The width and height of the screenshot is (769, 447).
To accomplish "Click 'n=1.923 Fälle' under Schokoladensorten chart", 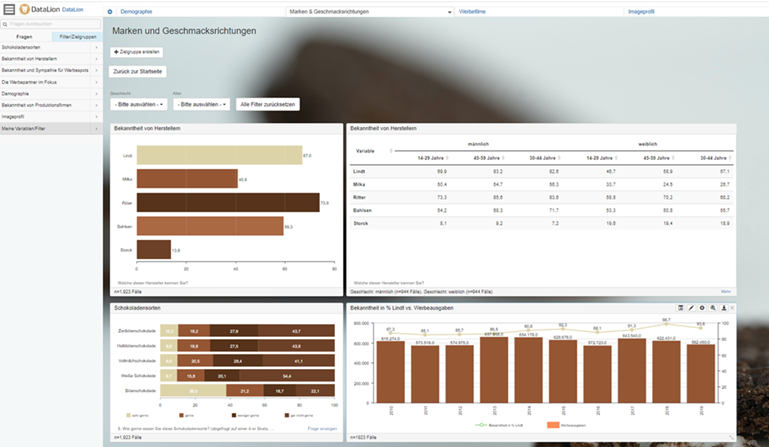I will point(128,437).
